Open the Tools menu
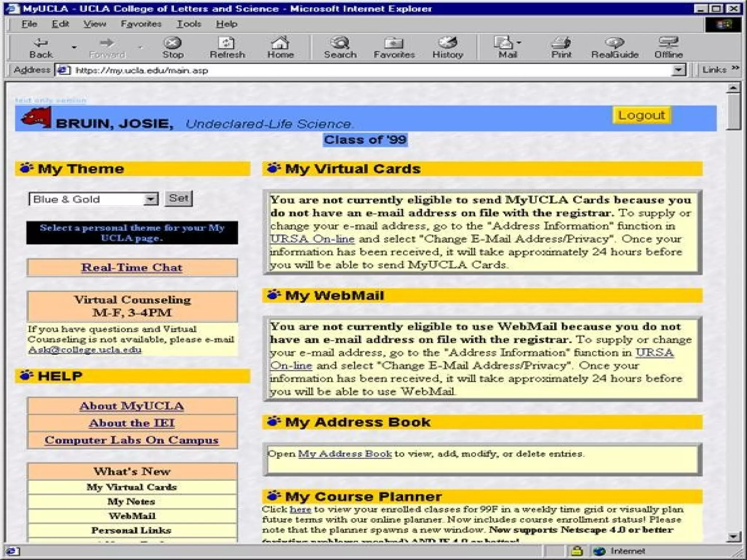 click(x=189, y=24)
